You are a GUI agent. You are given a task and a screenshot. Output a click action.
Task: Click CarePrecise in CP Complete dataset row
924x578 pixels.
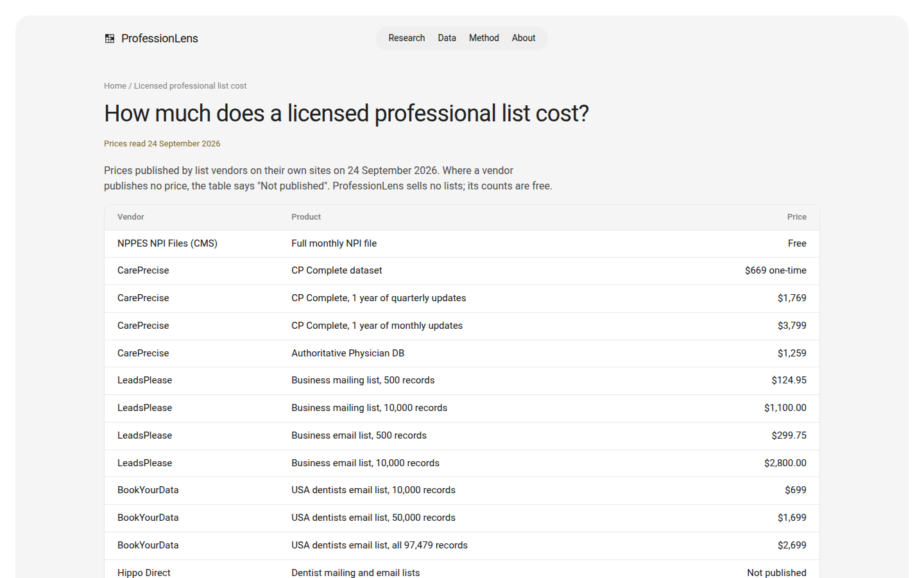pyautogui.click(x=143, y=270)
